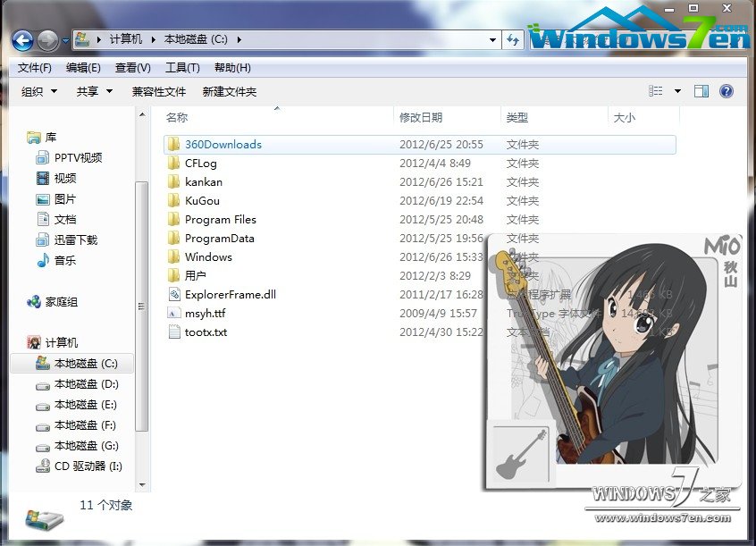756x546 pixels.
Task: Click 计算机 in navigation pane
Action: pos(62,343)
